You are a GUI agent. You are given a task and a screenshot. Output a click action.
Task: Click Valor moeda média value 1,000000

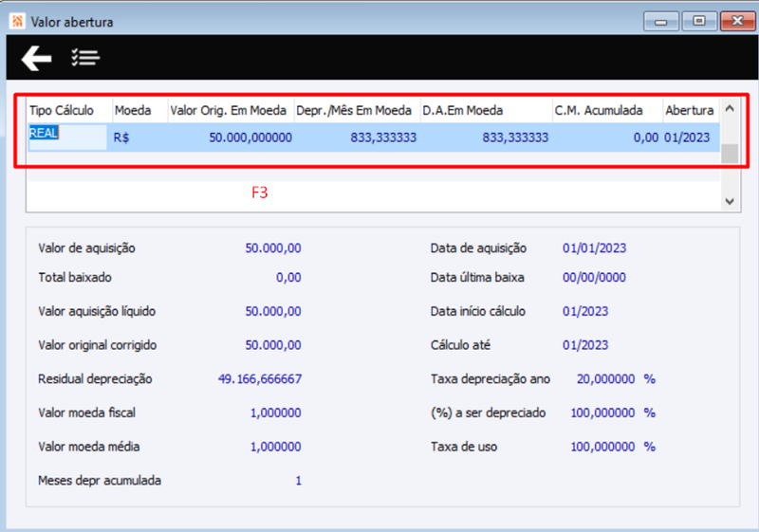point(275,447)
